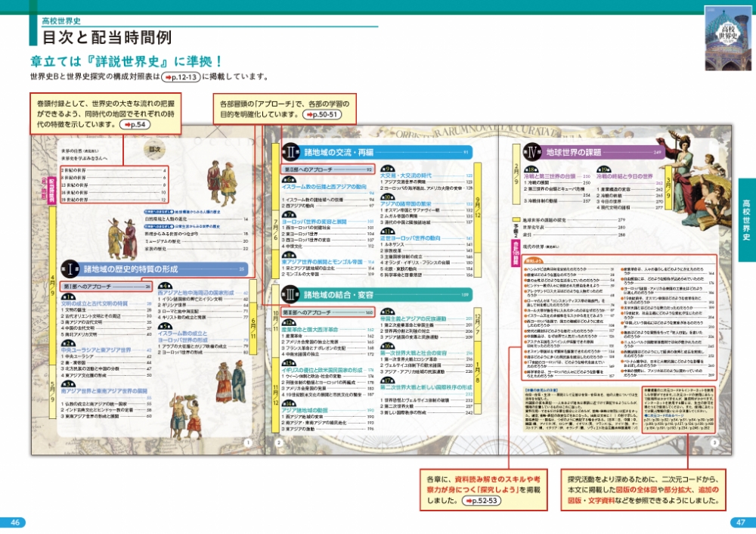Image resolution: width=756 pixels, height=534 pixels.
Task: Select the ミュージアムの歴史 contents row
Action: (x=197, y=241)
